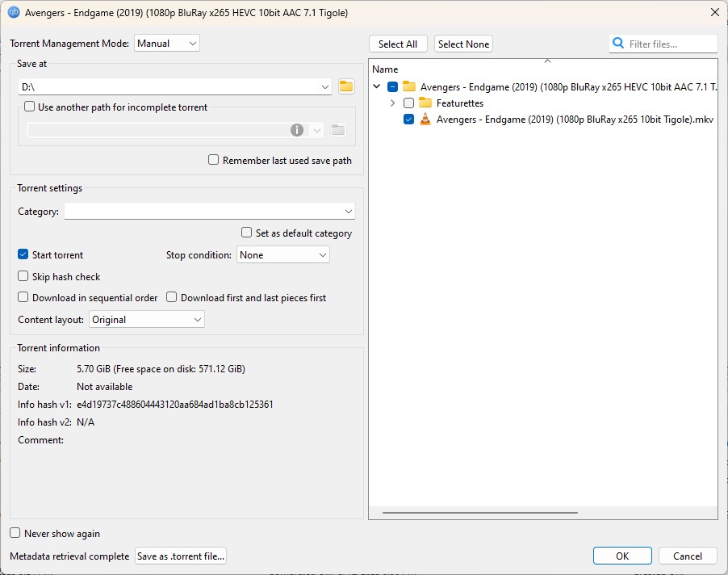Check Remember last used save path
728x575 pixels.
click(x=213, y=160)
